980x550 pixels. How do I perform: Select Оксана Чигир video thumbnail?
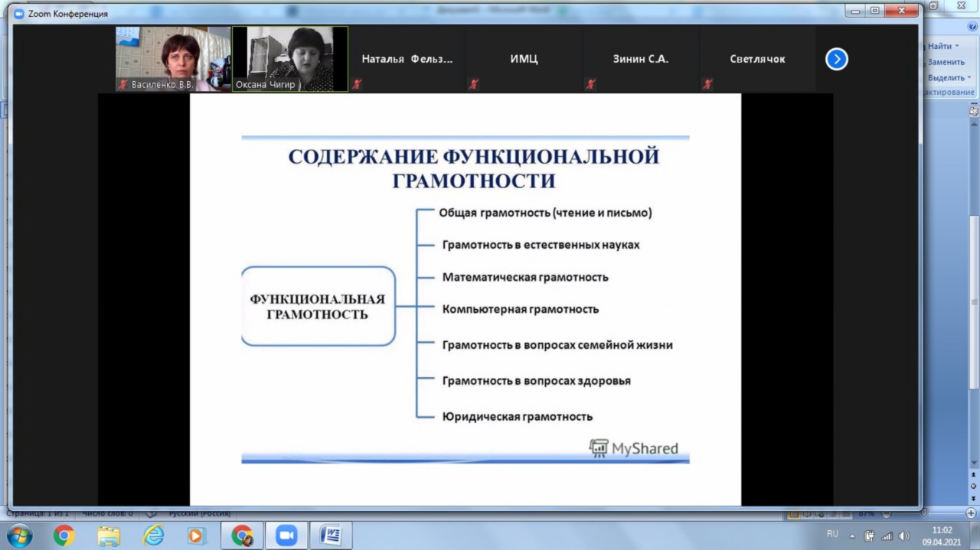click(290, 59)
